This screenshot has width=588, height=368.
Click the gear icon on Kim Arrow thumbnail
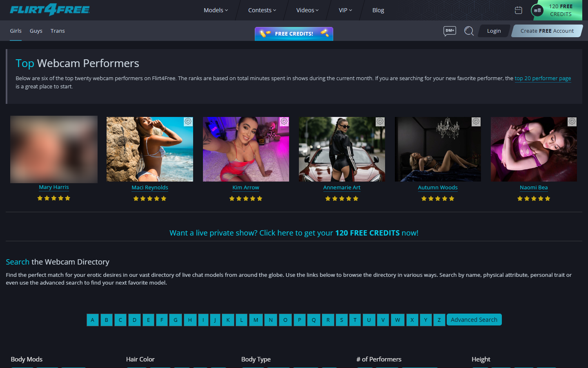pos(284,121)
